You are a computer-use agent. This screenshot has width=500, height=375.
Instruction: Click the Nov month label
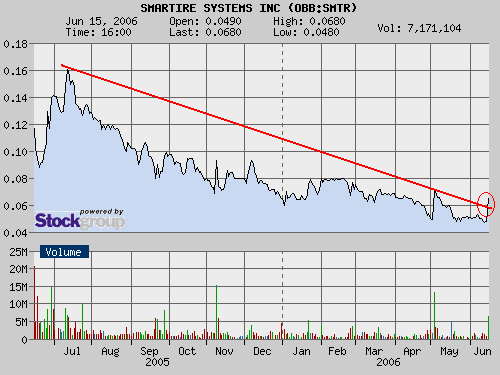tap(224, 351)
